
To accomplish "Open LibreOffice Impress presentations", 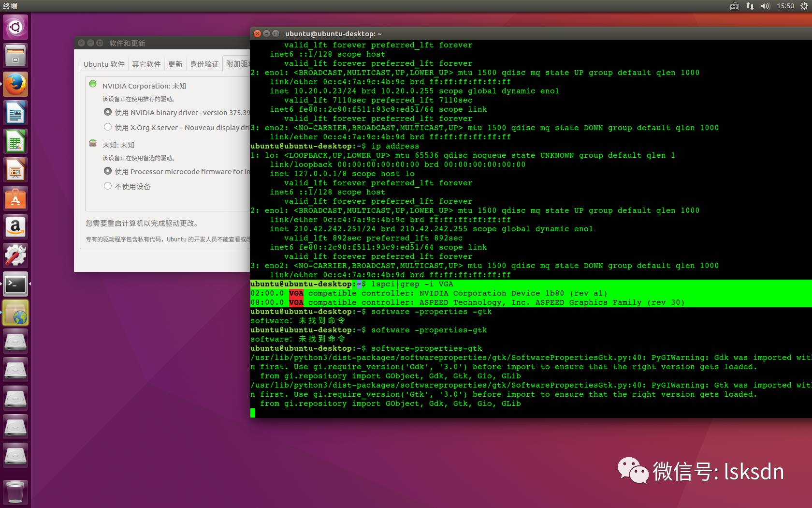I will 15,169.
